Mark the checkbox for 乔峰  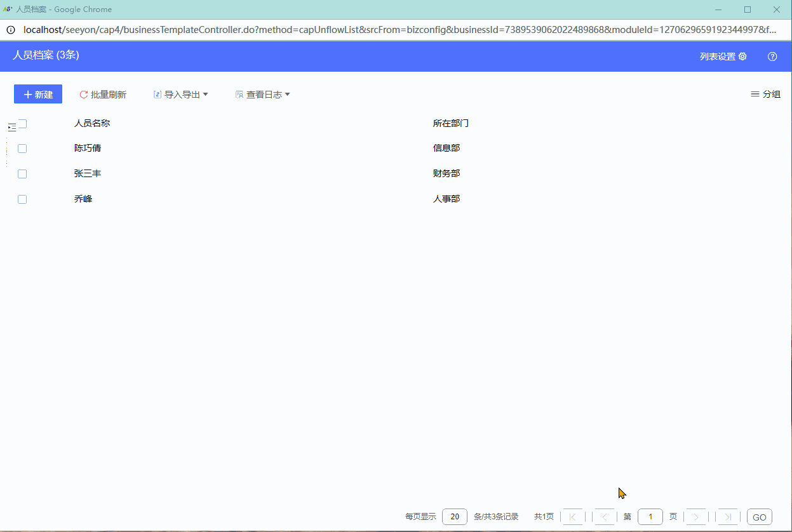click(22, 199)
